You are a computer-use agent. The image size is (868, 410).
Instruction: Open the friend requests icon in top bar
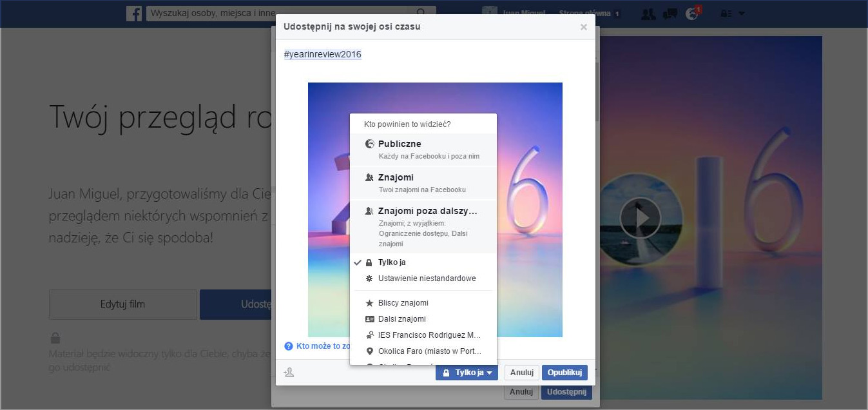tap(648, 14)
